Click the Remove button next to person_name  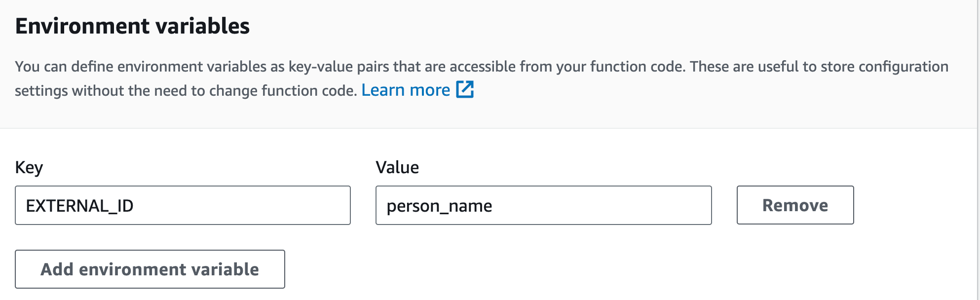point(795,205)
